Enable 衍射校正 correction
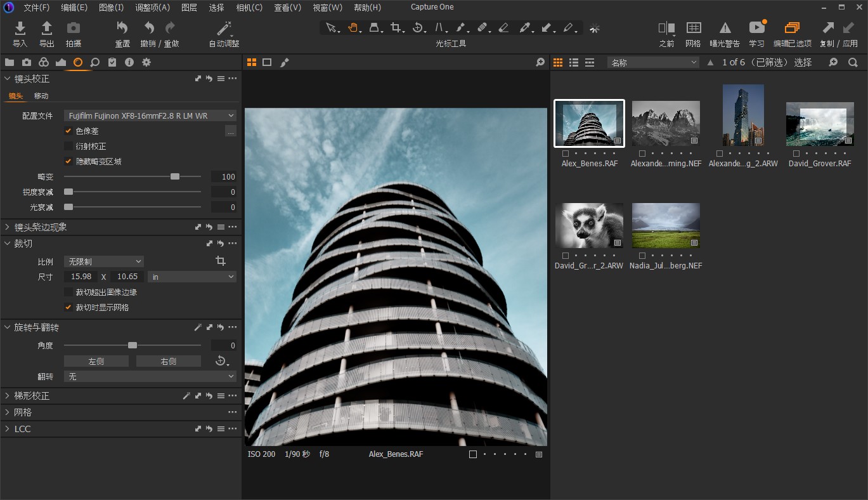Viewport: 868px width, 500px height. [68, 145]
